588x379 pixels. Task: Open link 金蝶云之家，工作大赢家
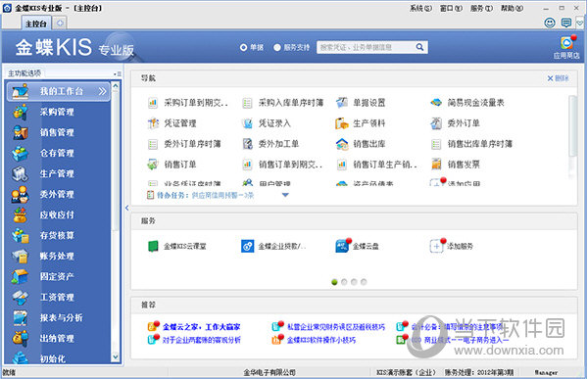click(201, 327)
